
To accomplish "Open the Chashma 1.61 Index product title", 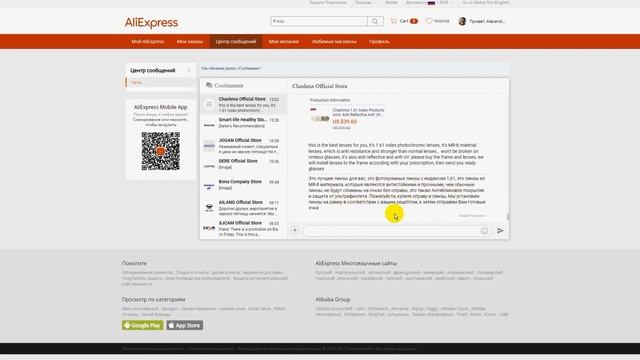I will tap(358, 112).
